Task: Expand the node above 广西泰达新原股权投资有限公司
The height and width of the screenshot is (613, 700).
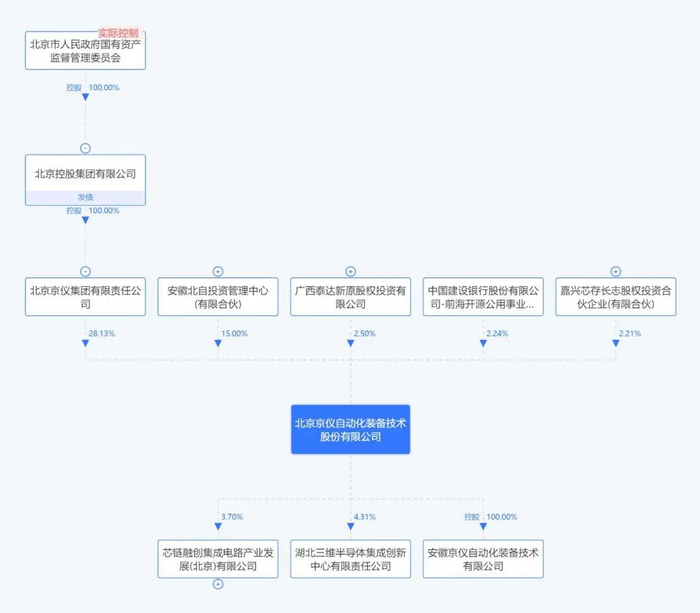Action: 350,271
